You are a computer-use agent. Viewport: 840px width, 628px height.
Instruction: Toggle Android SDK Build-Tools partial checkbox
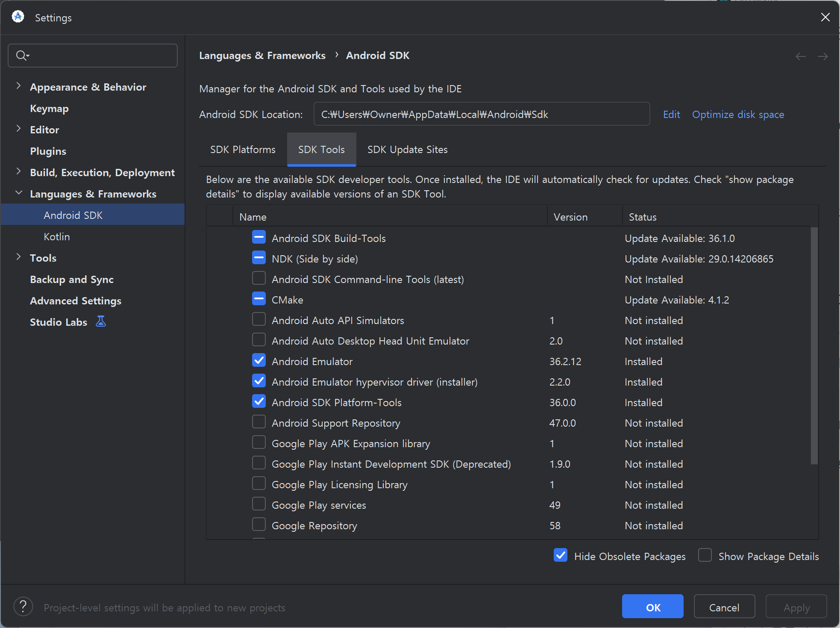click(259, 237)
